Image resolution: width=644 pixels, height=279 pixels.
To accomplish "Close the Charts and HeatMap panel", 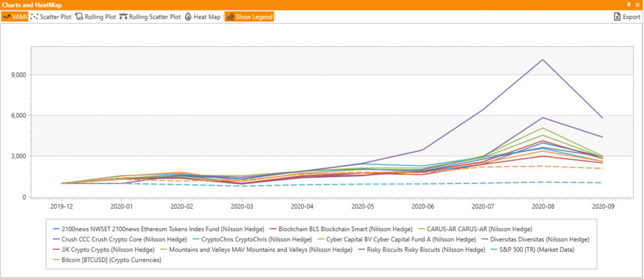I will [636, 5].
